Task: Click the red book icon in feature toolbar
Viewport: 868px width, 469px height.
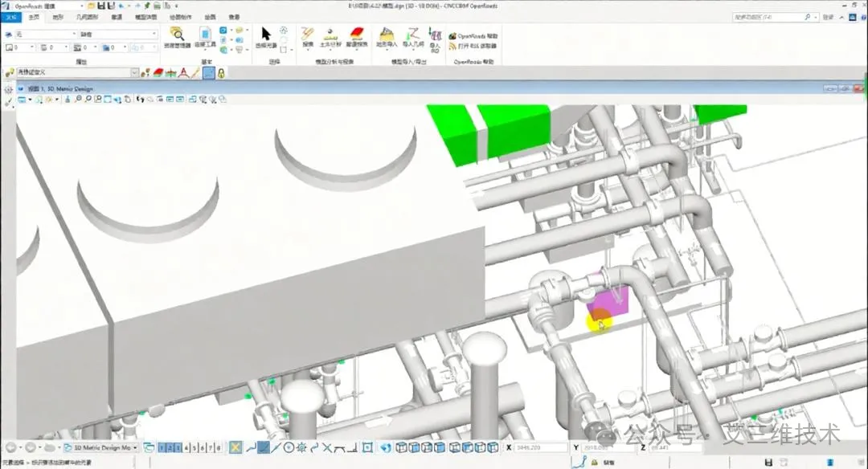Action: coord(158,72)
